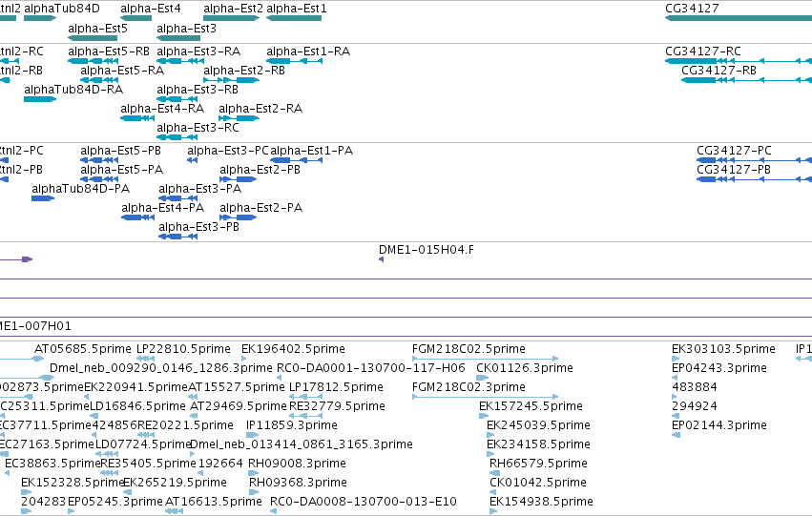Click Dmel_neb_013414_0861_3165.3prime label

(302, 444)
